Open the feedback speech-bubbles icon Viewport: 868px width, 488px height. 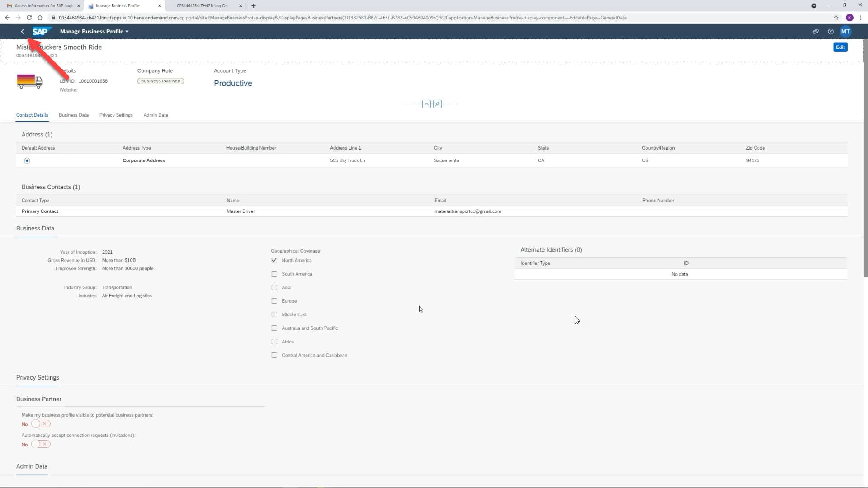816,32
